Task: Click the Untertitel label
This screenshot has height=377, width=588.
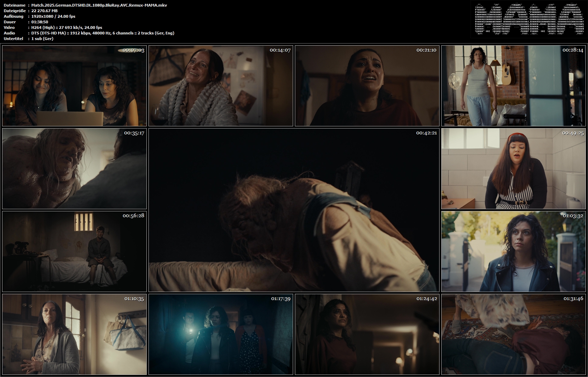Action: 13,39
